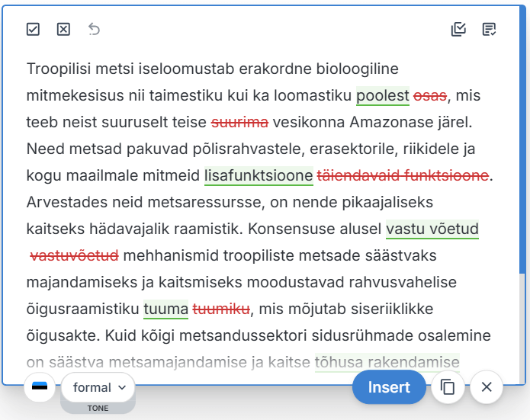The width and height of the screenshot is (530, 420).
Task: Click the struck-through word "tuumiku"
Action: (221, 309)
